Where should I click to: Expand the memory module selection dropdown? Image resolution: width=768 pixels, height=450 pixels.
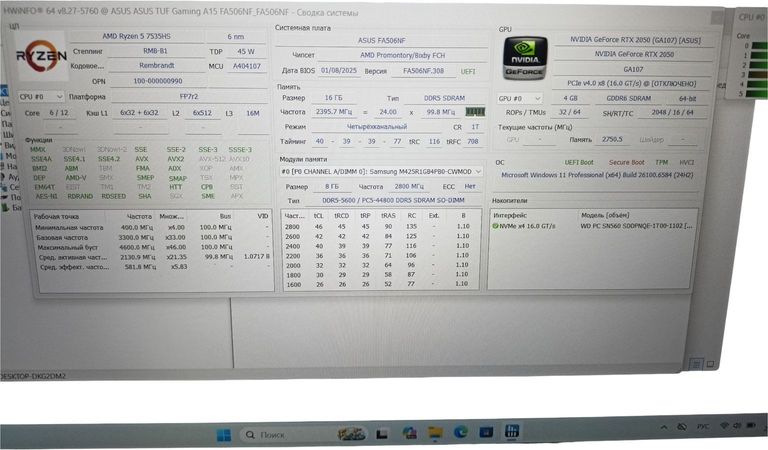[x=380, y=171]
